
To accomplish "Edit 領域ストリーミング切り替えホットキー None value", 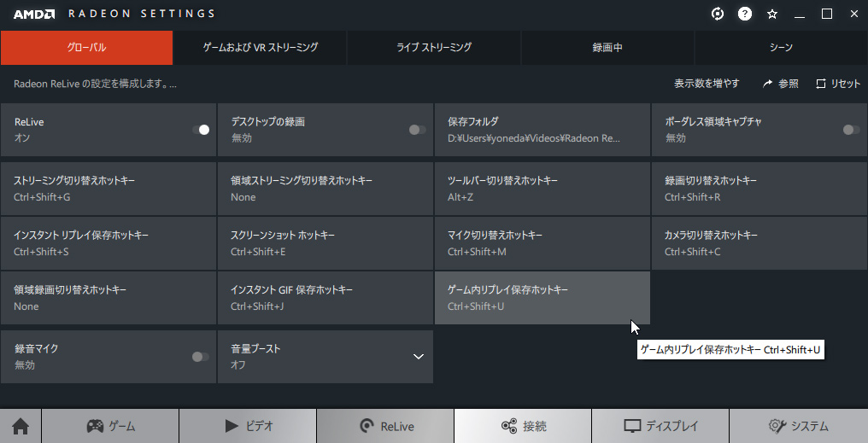I will click(325, 189).
